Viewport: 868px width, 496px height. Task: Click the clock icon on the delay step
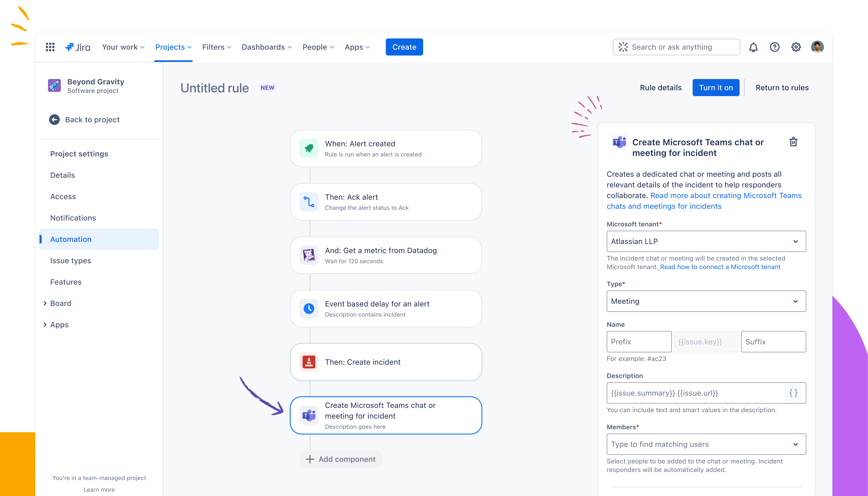point(309,308)
